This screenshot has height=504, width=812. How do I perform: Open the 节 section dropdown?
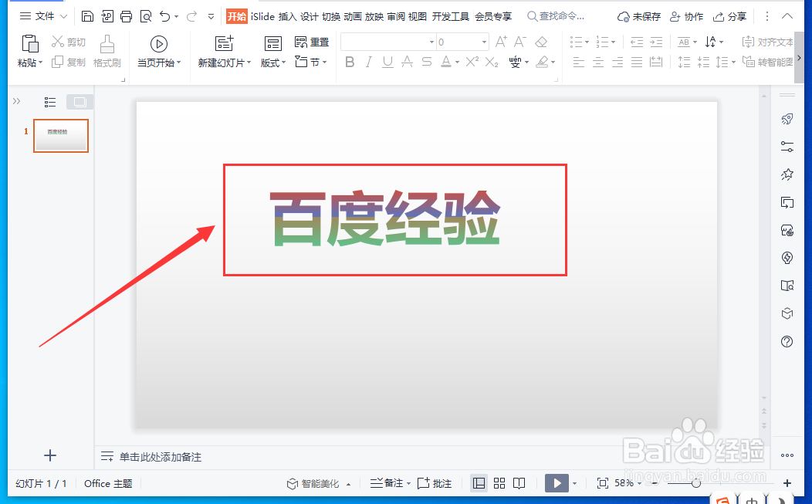(311, 63)
